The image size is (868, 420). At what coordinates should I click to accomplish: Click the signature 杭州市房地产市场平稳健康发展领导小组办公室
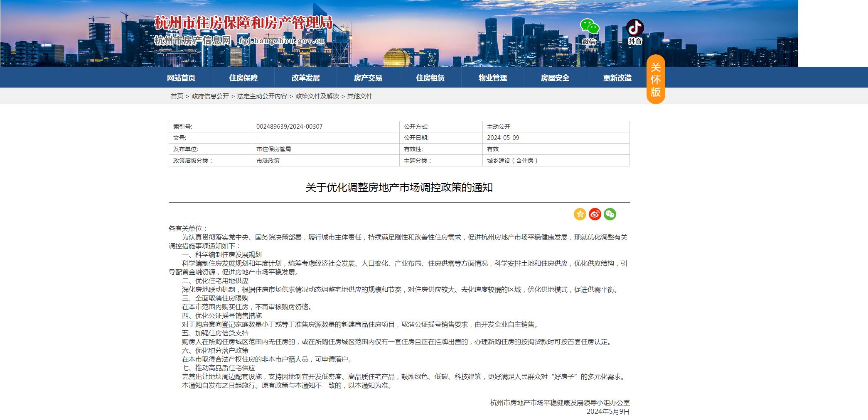pos(560,403)
